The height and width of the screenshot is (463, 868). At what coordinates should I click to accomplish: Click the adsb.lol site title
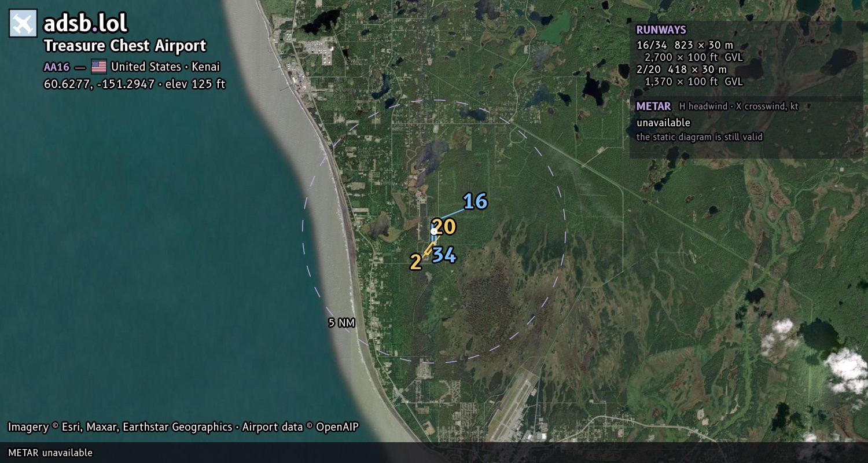[86, 23]
